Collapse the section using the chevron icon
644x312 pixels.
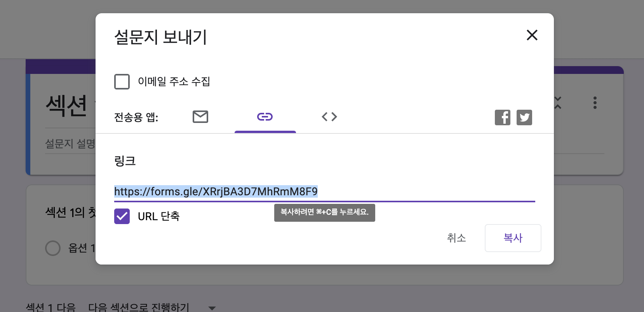(558, 103)
